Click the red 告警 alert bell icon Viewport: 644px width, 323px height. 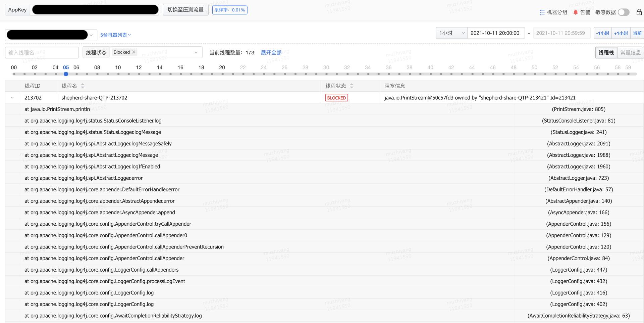575,12
